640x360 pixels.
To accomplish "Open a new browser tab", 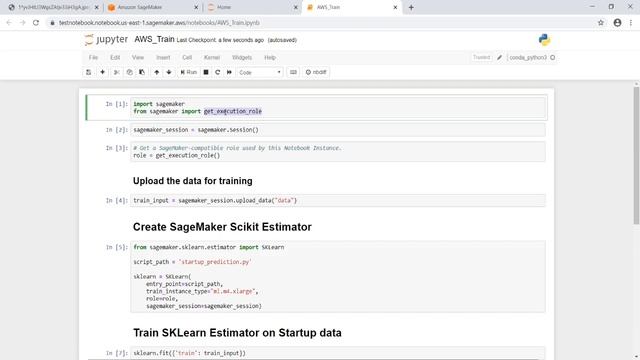I will (x=411, y=7).
